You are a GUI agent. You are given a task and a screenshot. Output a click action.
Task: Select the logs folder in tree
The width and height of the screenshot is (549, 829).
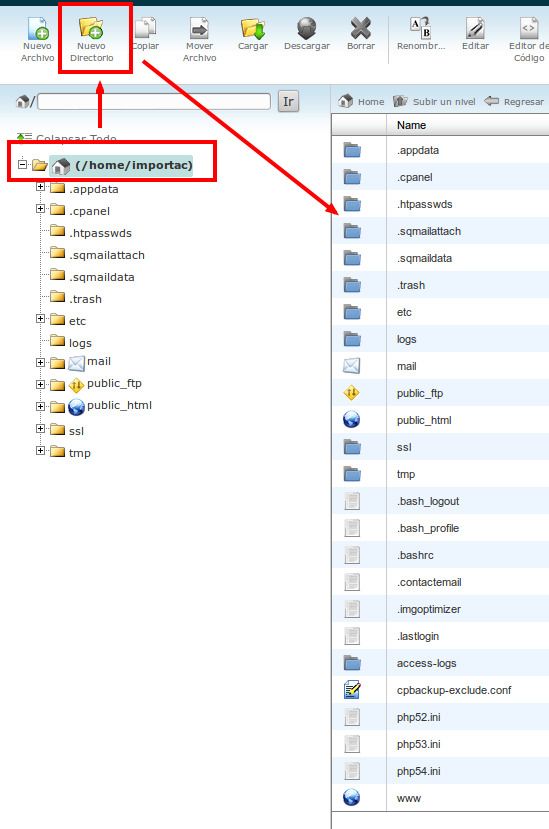(x=80, y=343)
